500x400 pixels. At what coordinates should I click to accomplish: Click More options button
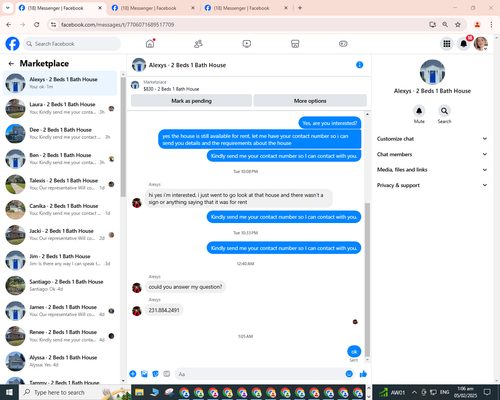click(x=310, y=101)
